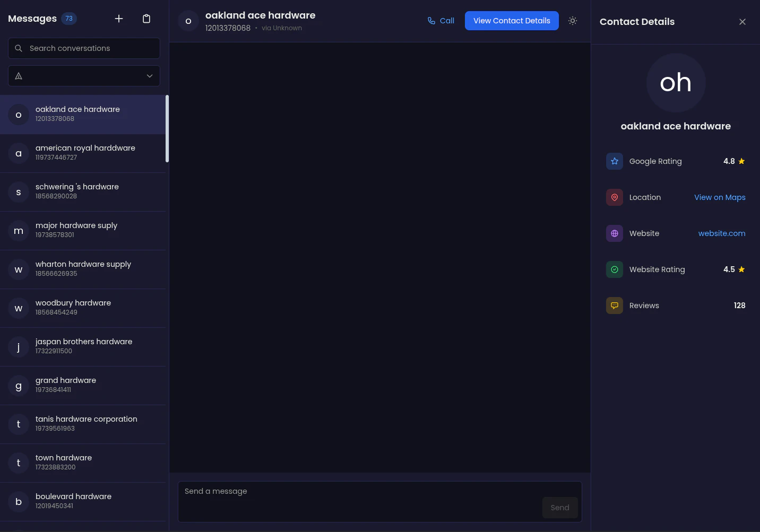Close the Contact Details panel
The width and height of the screenshot is (760, 532).
click(742, 22)
